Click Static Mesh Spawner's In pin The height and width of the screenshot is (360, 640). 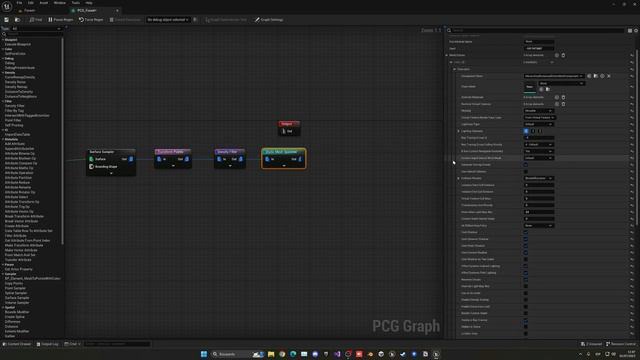click(x=268, y=159)
